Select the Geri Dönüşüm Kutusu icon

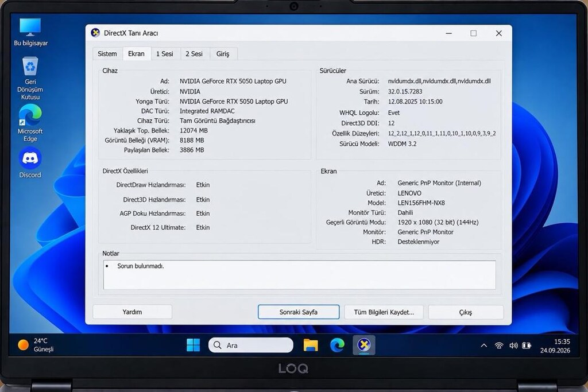(x=30, y=78)
